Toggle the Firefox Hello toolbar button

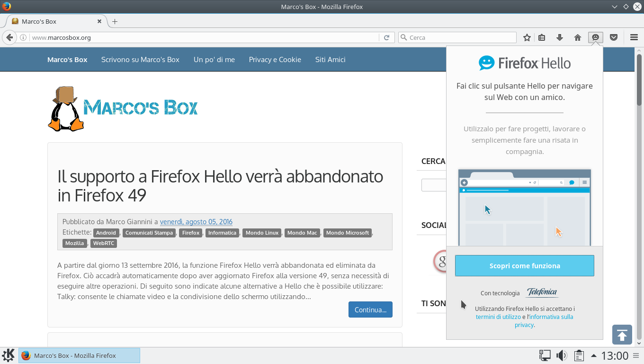coord(596,37)
